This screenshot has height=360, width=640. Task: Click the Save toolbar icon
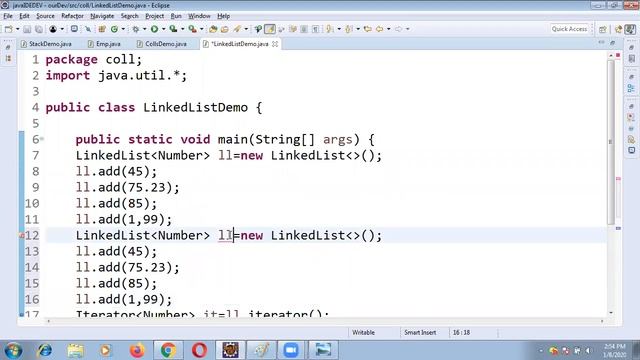[x=27, y=29]
